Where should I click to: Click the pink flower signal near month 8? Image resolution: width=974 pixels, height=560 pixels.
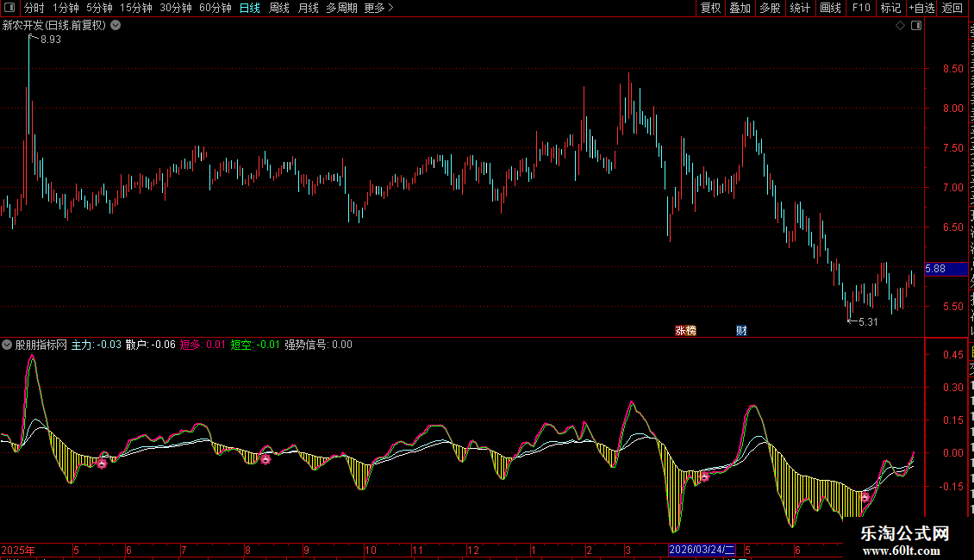coord(265,459)
